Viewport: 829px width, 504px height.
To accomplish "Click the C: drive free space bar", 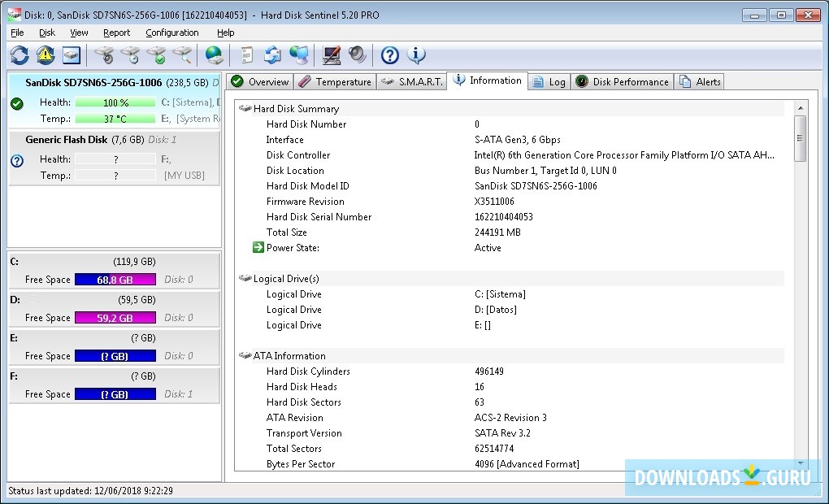I will [115, 280].
